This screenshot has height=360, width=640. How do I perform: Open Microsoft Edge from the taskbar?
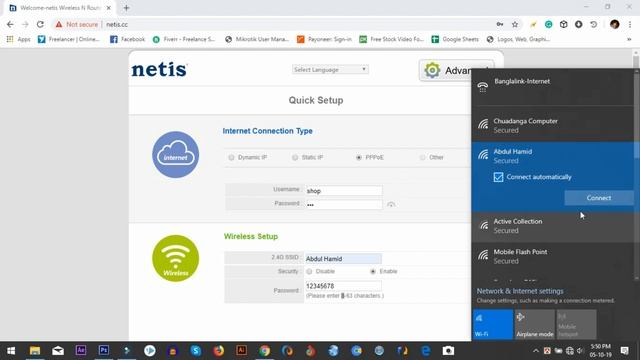click(426, 350)
